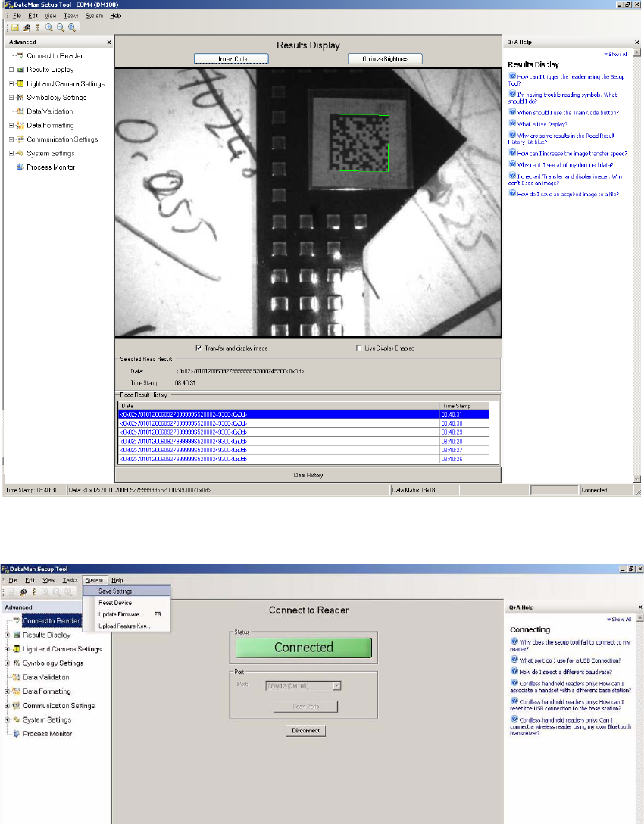644x824 pixels.
Task: Click the Optimize Brightness button
Action: tap(385, 59)
